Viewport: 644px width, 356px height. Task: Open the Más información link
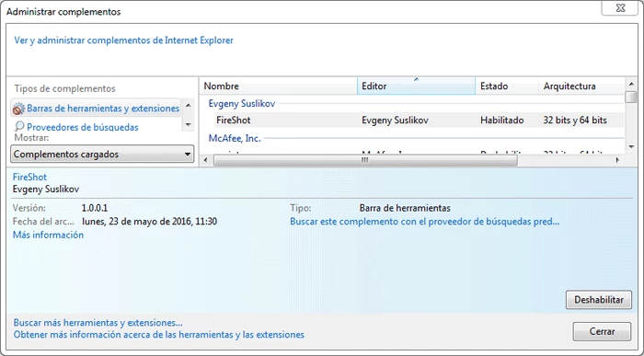coord(48,235)
